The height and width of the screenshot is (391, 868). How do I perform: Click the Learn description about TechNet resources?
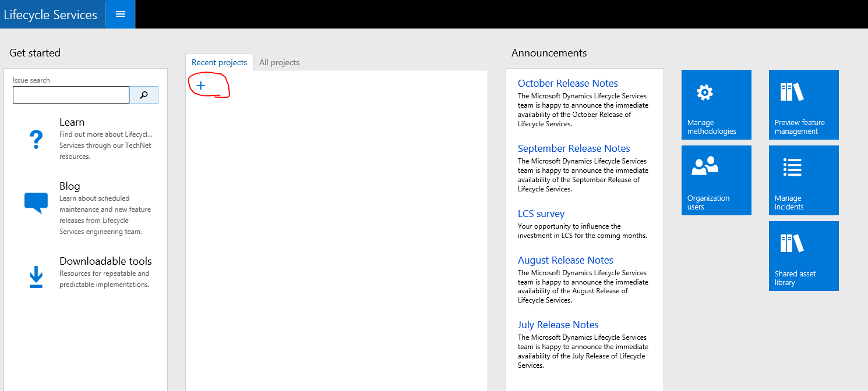point(106,145)
